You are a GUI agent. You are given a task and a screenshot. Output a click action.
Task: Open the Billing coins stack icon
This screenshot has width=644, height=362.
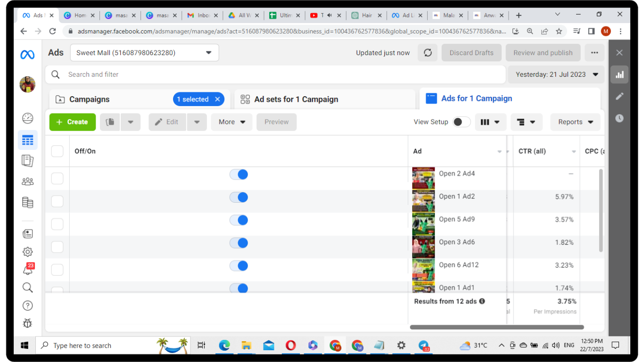pyautogui.click(x=27, y=203)
